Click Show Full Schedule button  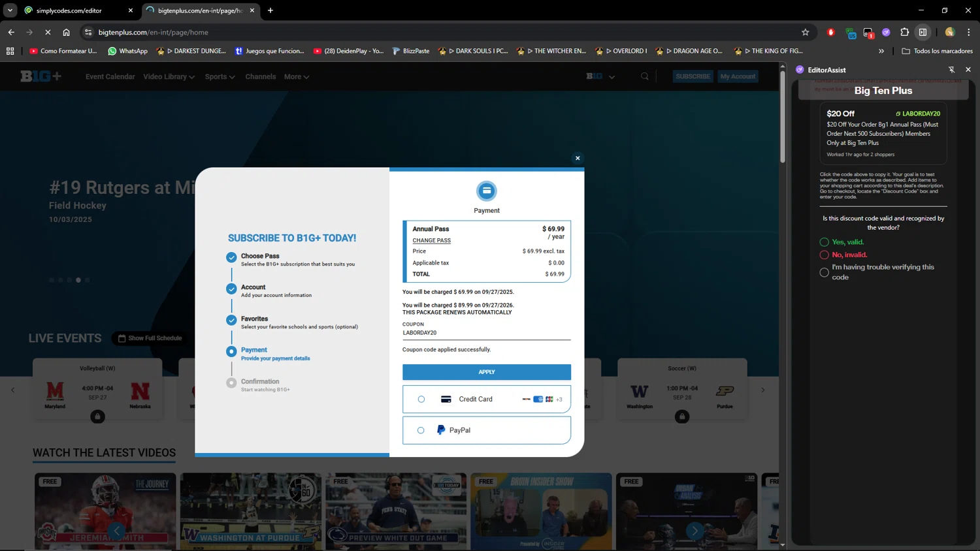pos(150,338)
